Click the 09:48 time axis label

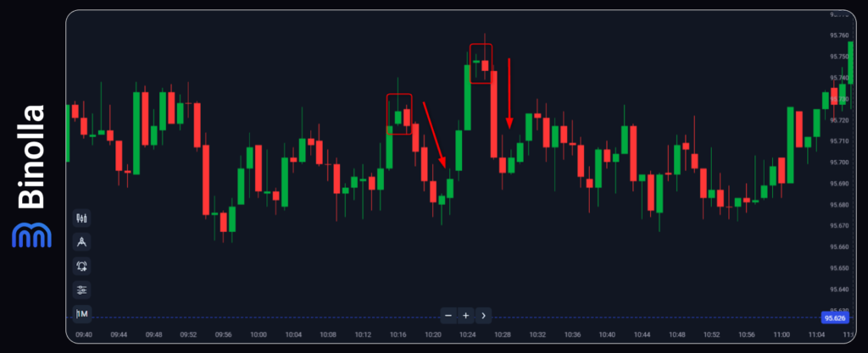(154, 334)
